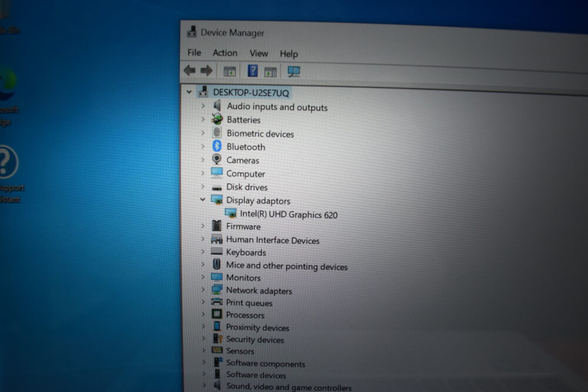588x392 pixels.
Task: Open the File menu
Action: click(x=194, y=52)
